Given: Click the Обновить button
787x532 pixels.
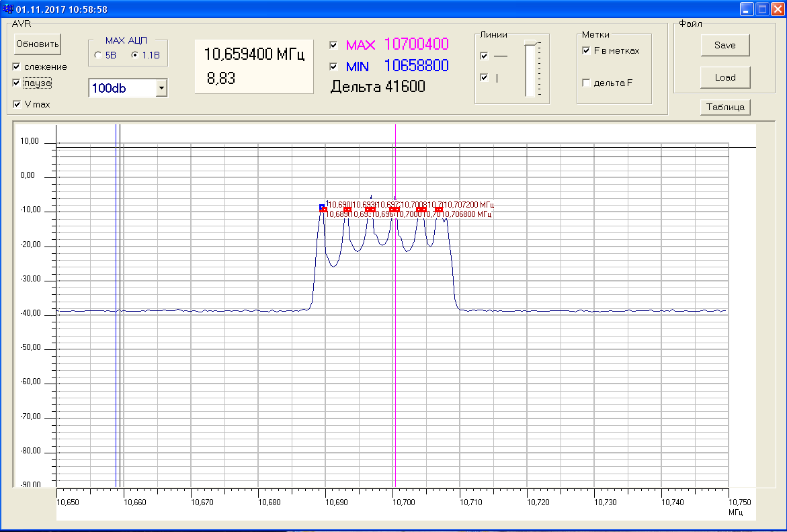Looking at the screenshot, I should coord(38,44).
